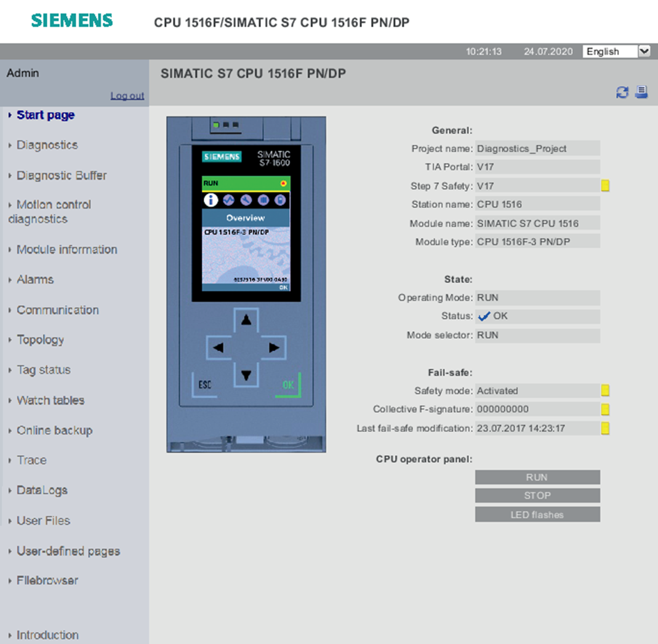
Task: Click the ESC key on CPU panel
Action: (204, 385)
